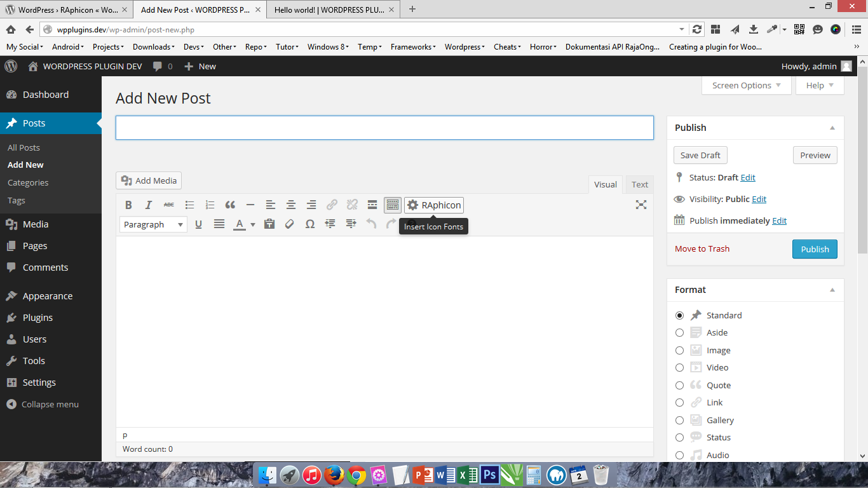This screenshot has width=868, height=488.
Task: Toggle the editor toolbar (kitchen sink)
Action: [393, 205]
